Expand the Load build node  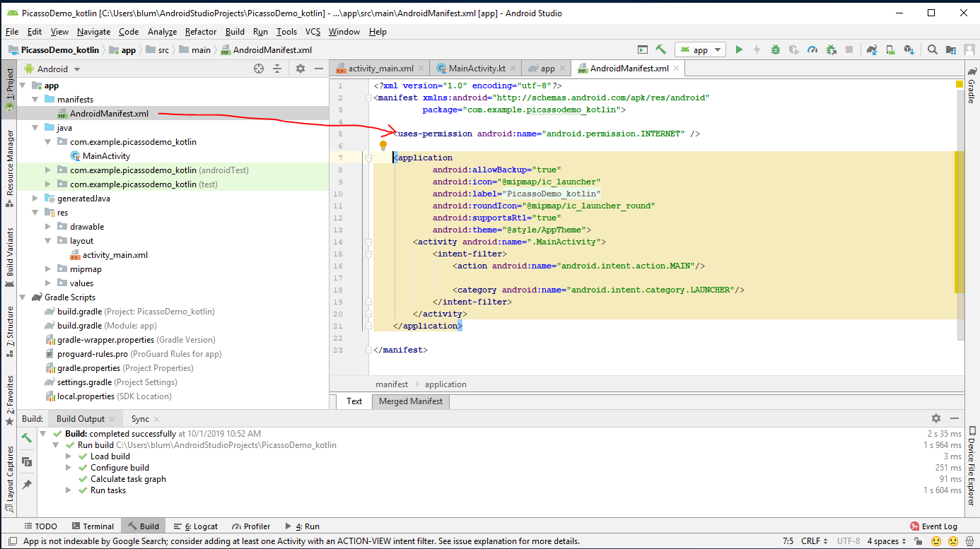(69, 456)
